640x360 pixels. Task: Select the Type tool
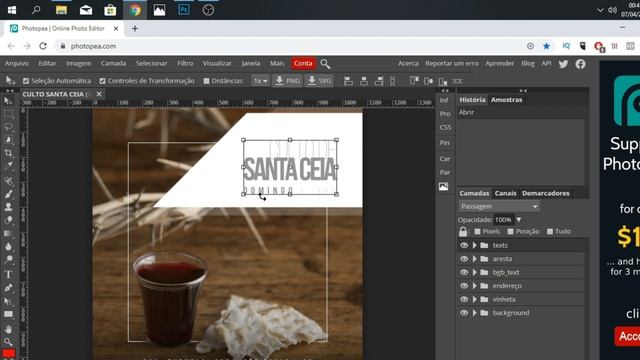coord(8,274)
